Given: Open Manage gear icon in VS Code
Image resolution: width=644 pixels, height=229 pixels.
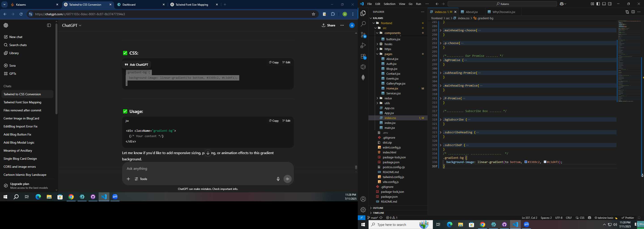Looking at the screenshot, I should 363,210.
